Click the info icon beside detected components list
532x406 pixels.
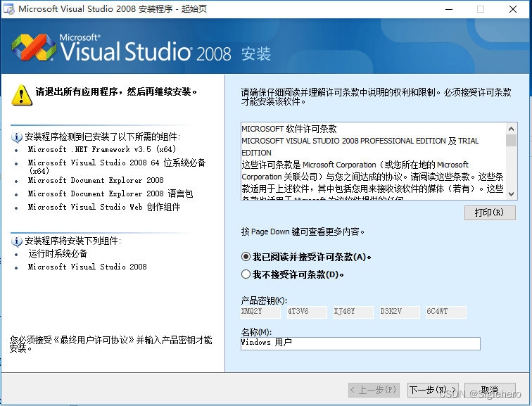(x=17, y=137)
